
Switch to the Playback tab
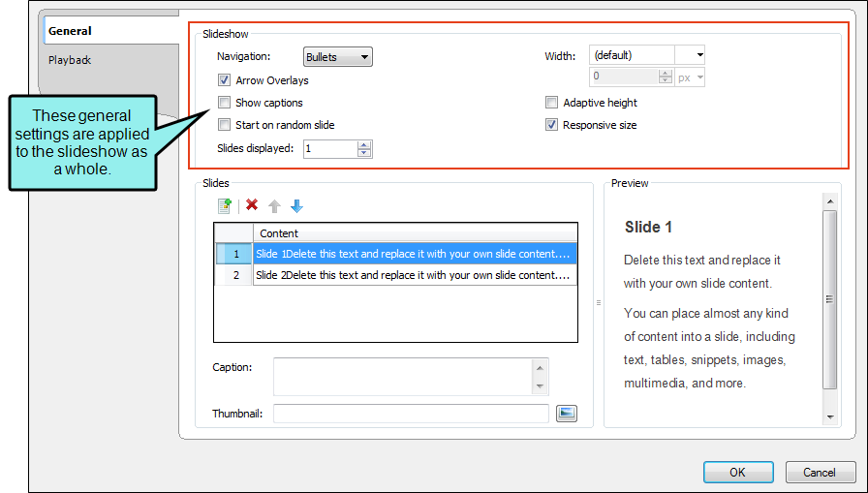click(x=70, y=60)
